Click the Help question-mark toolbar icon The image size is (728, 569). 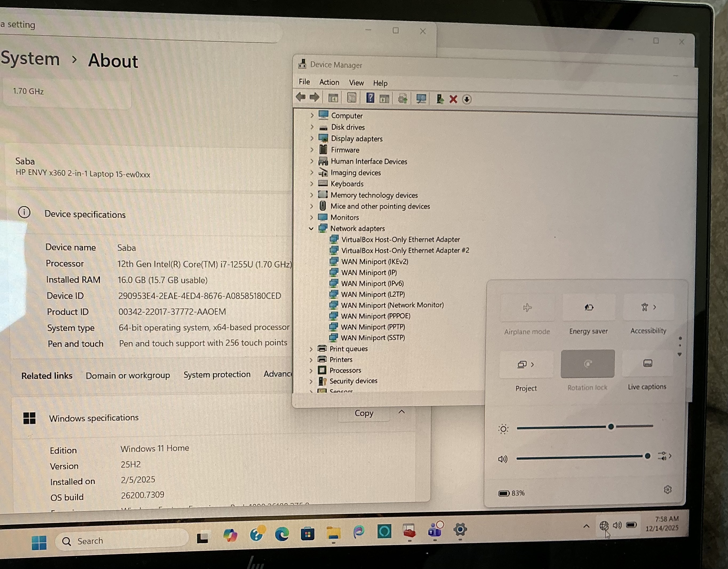click(370, 98)
